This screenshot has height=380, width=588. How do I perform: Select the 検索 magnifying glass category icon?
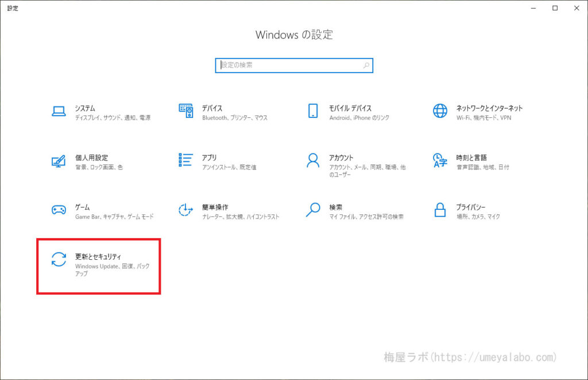313,210
